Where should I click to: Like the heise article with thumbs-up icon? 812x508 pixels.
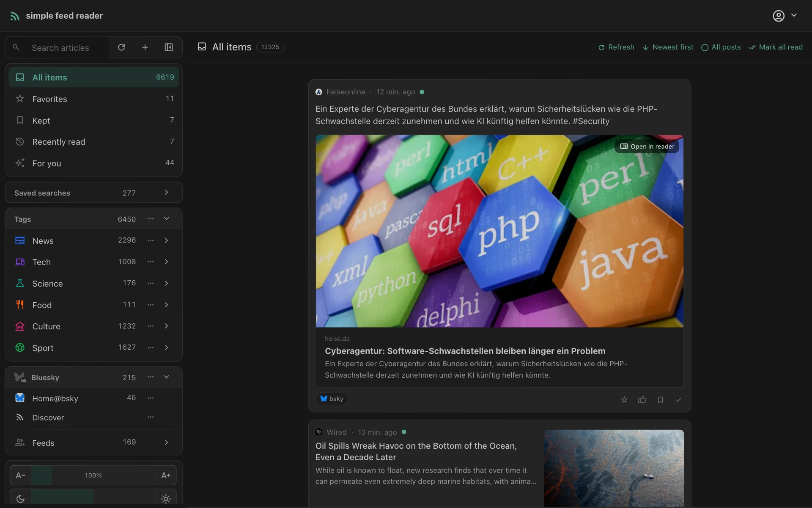(x=642, y=400)
